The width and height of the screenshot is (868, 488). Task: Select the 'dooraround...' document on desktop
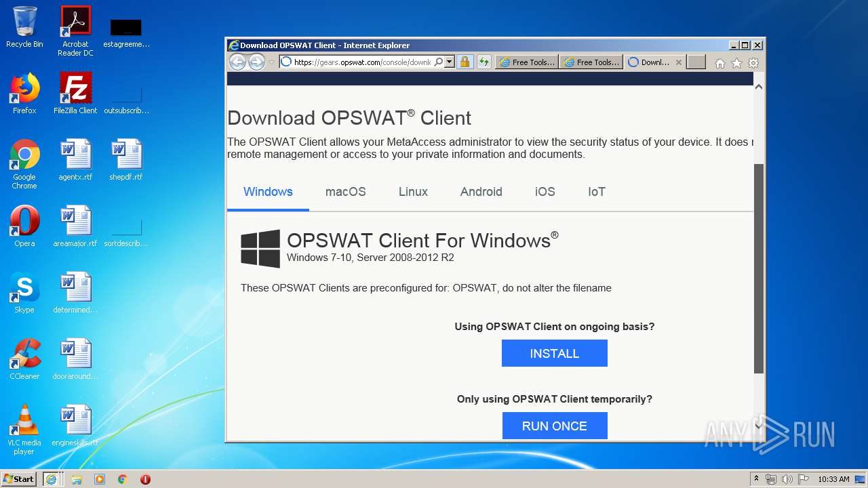(x=75, y=359)
